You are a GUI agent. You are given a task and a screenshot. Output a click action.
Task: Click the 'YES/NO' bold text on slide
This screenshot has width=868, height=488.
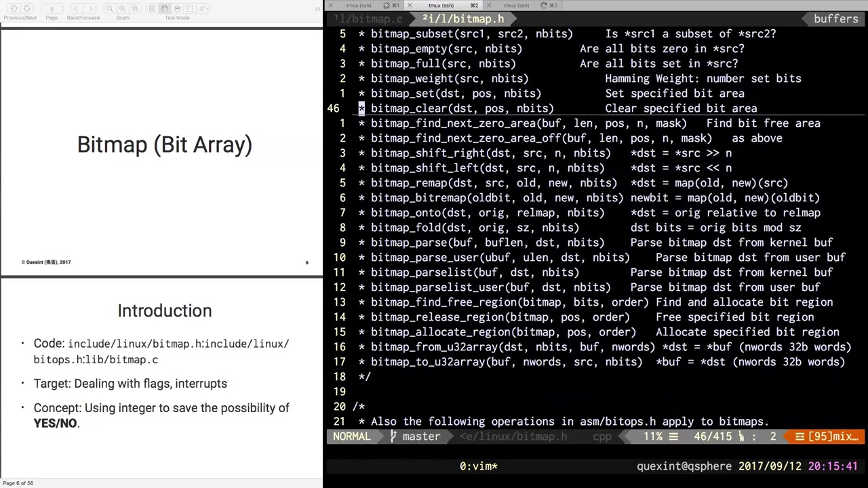[55, 424]
